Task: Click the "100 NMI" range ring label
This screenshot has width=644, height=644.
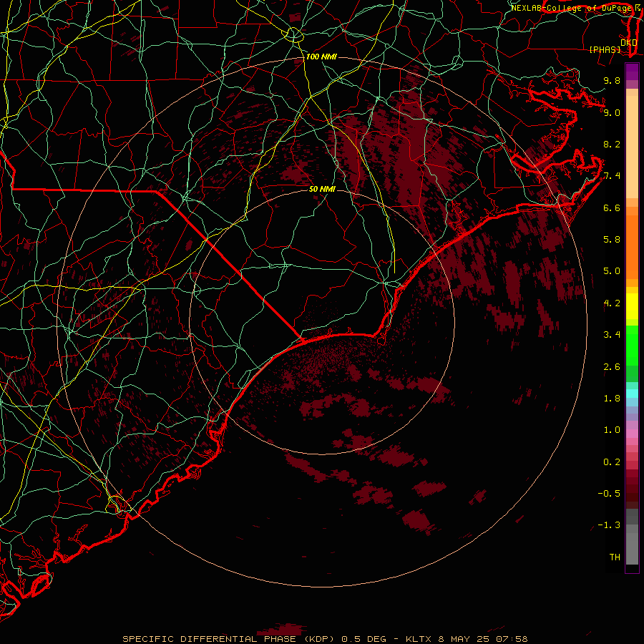Action: click(321, 57)
